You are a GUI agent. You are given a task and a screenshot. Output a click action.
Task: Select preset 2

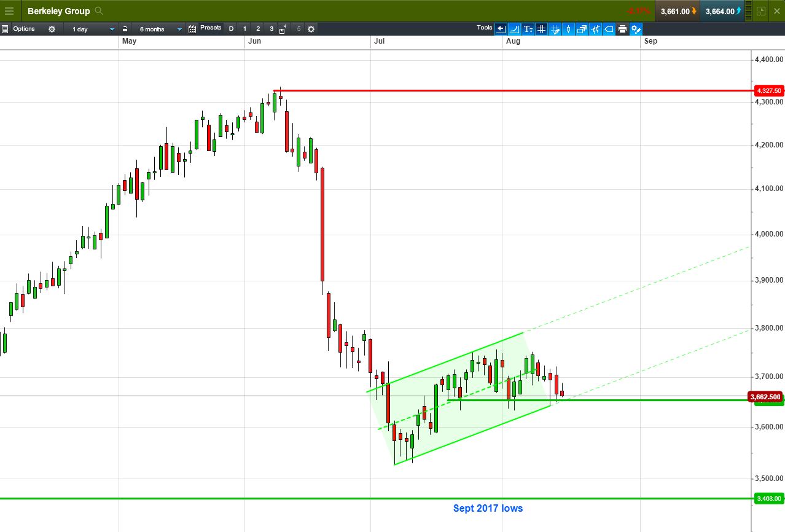pyautogui.click(x=258, y=29)
